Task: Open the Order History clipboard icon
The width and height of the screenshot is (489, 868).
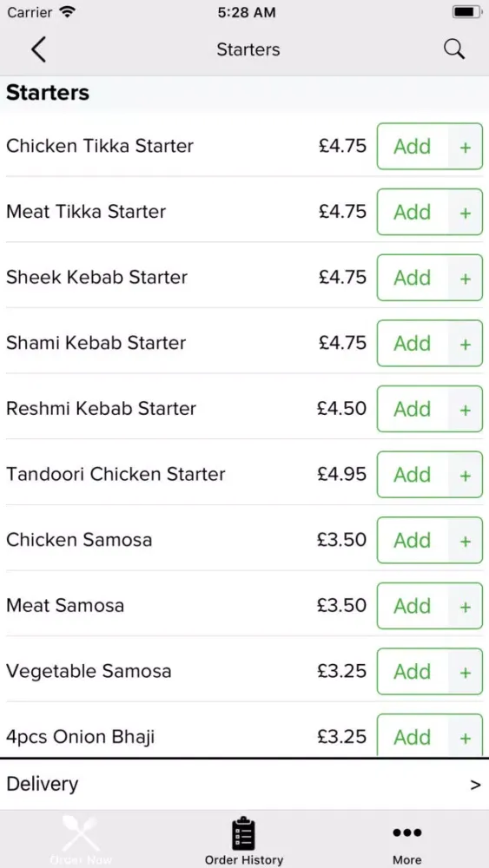Action: coord(244,833)
